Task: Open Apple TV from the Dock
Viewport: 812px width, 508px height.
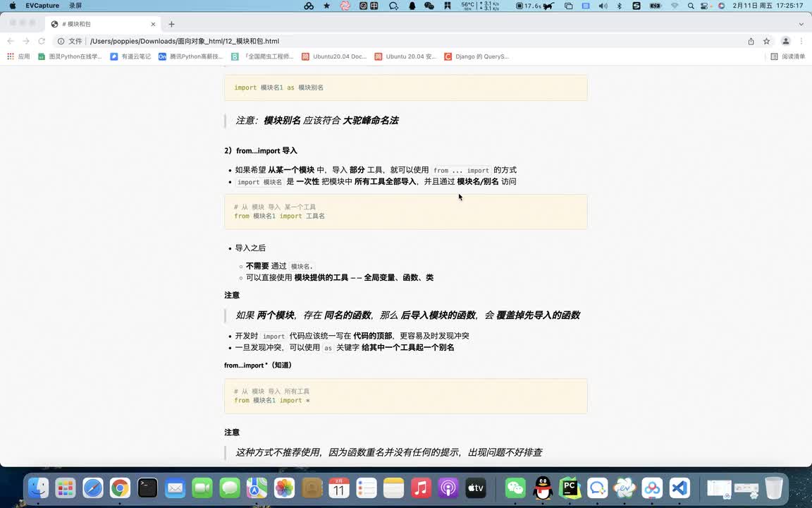Action: pos(475,488)
